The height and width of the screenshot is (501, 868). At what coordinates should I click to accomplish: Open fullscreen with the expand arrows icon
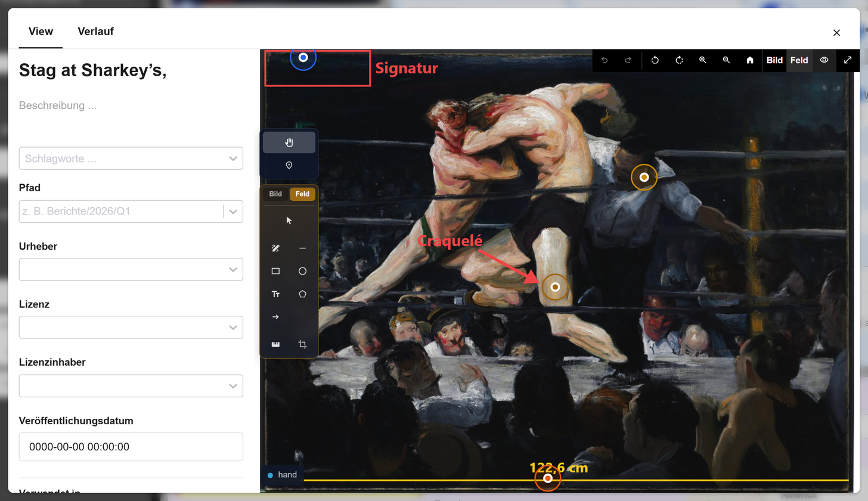[x=848, y=60]
